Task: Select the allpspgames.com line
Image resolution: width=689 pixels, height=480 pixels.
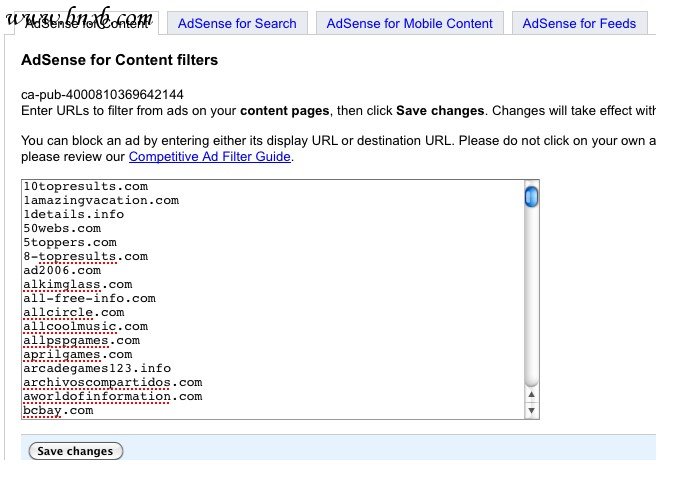Action: 81,341
